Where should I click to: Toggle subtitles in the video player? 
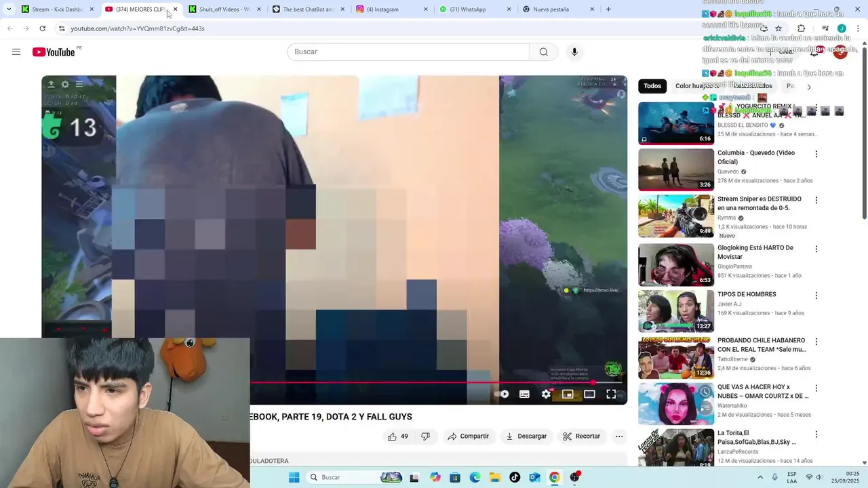click(524, 394)
